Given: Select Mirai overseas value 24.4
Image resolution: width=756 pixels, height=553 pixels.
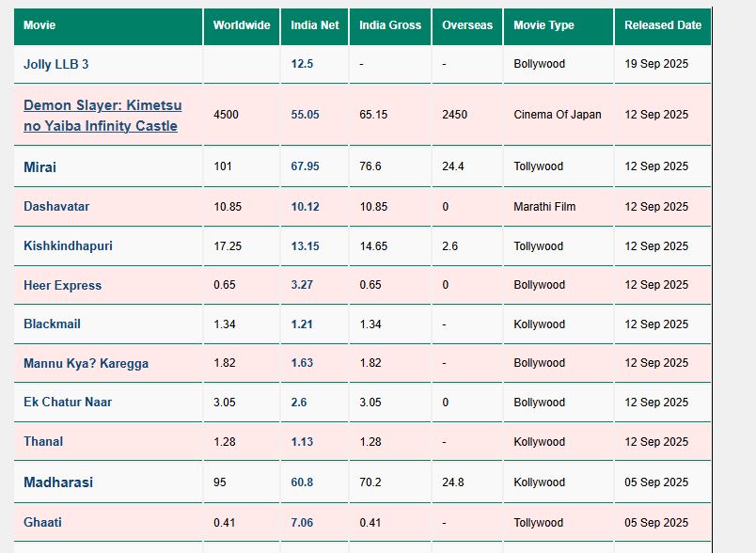Looking at the screenshot, I should pyautogui.click(x=453, y=166).
